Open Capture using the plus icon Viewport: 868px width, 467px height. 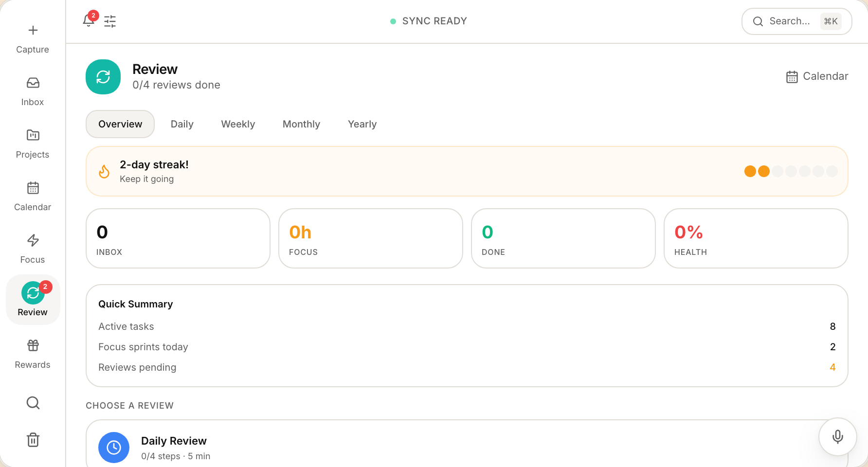(x=33, y=30)
